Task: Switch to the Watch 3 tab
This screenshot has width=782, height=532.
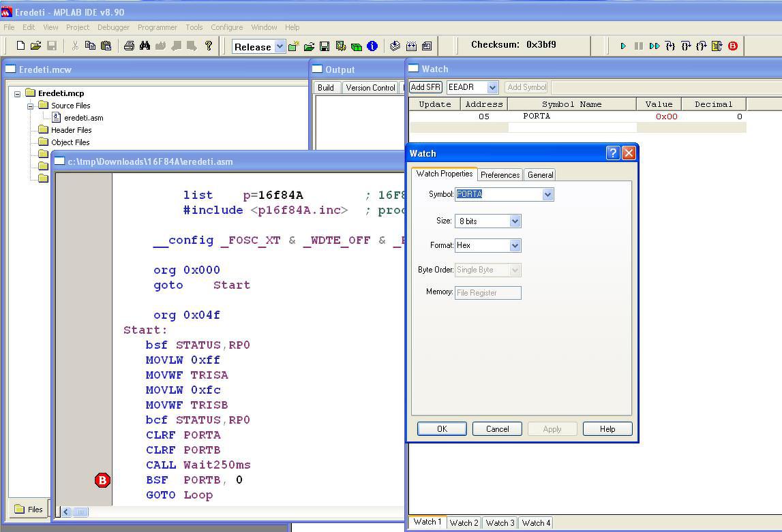Action: pyautogui.click(x=500, y=522)
